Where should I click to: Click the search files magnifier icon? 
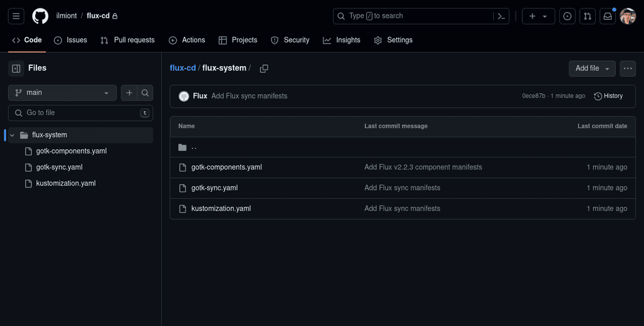[145, 93]
